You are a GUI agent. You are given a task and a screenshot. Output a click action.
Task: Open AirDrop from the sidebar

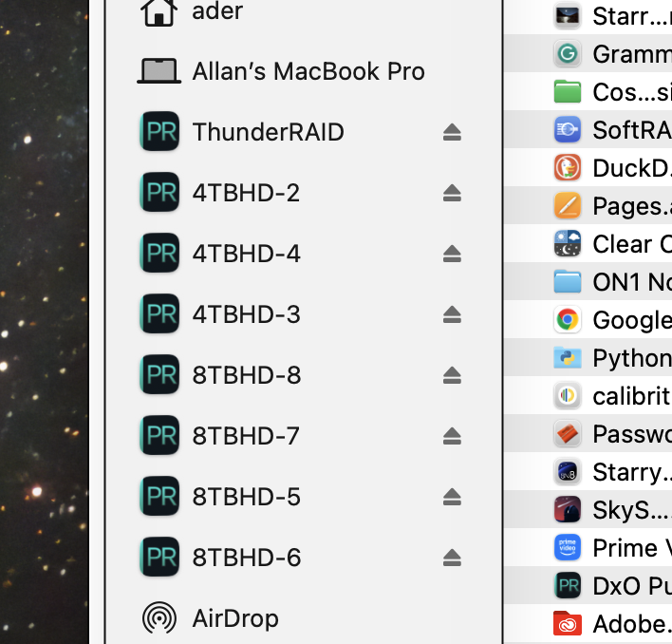(x=234, y=618)
